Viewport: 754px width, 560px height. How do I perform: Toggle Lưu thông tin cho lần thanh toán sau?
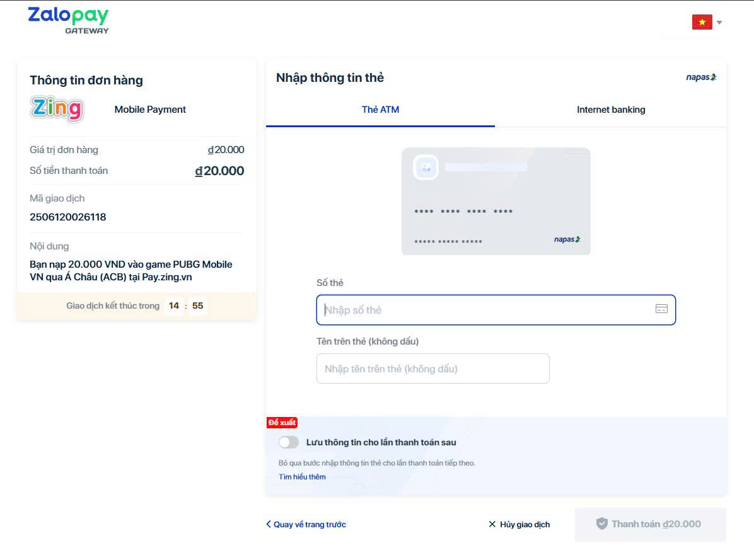(289, 442)
